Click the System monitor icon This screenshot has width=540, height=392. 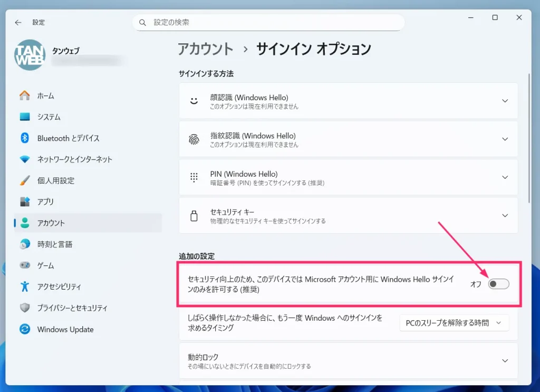(24, 117)
